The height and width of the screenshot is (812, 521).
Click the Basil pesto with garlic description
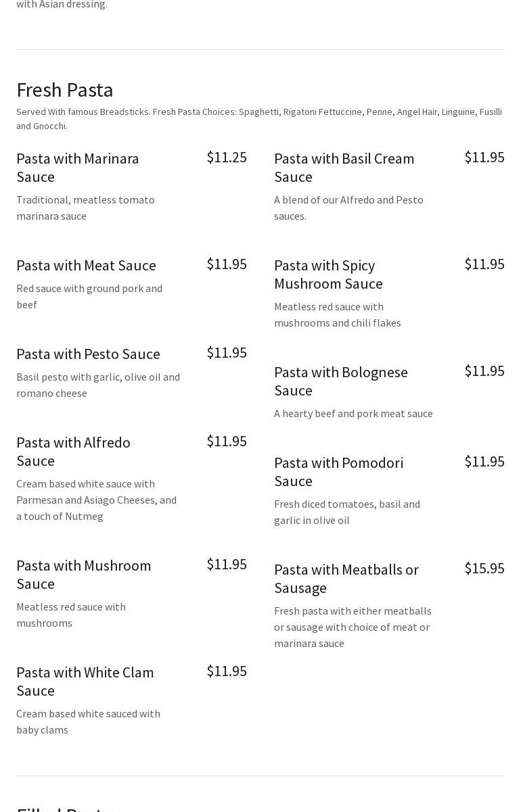point(98,385)
